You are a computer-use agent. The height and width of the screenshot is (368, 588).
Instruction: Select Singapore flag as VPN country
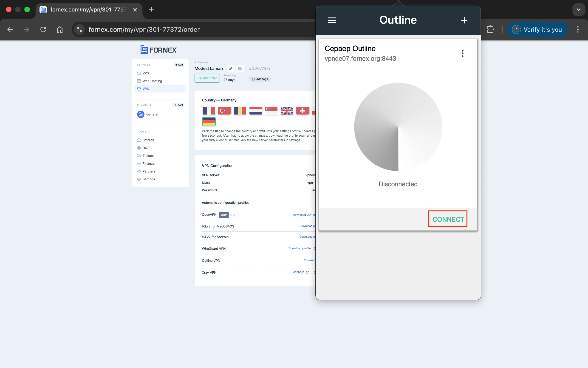271,111
